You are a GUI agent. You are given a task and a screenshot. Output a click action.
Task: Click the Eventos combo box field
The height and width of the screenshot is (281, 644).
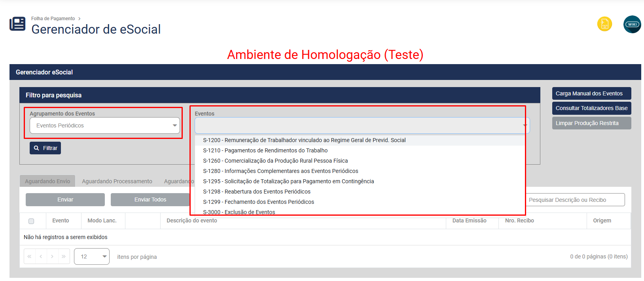[362, 125]
